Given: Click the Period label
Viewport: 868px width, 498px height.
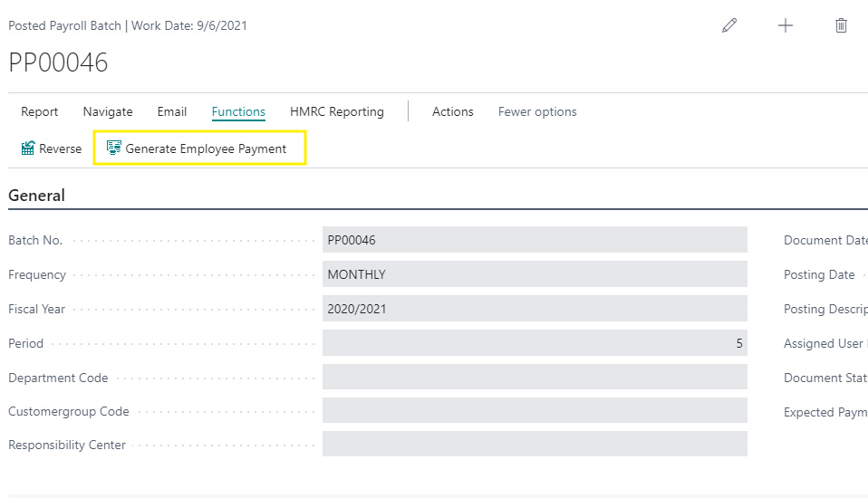Looking at the screenshot, I should coord(26,344).
